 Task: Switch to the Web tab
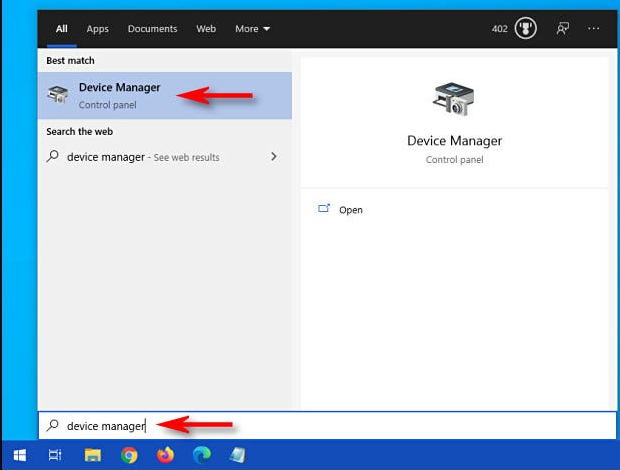click(206, 29)
